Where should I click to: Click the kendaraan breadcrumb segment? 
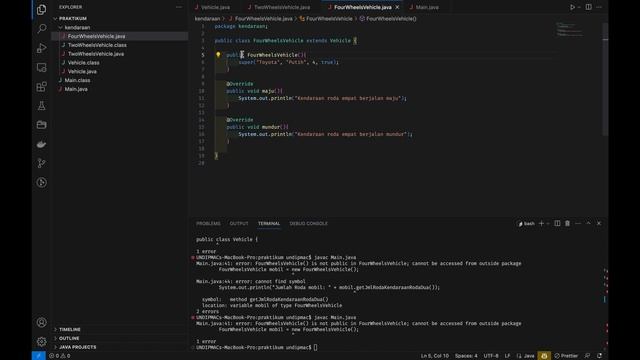[x=207, y=18]
